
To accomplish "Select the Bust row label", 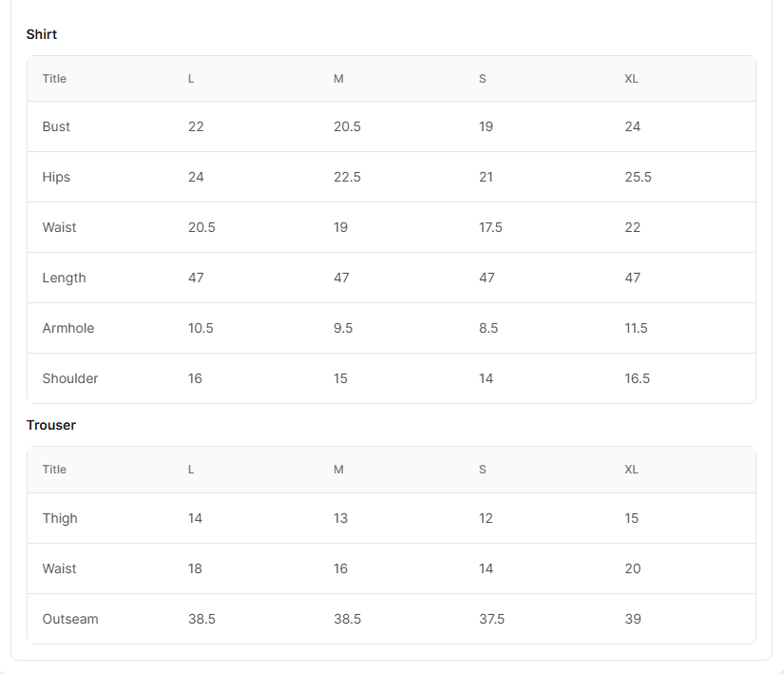I will click(x=56, y=126).
